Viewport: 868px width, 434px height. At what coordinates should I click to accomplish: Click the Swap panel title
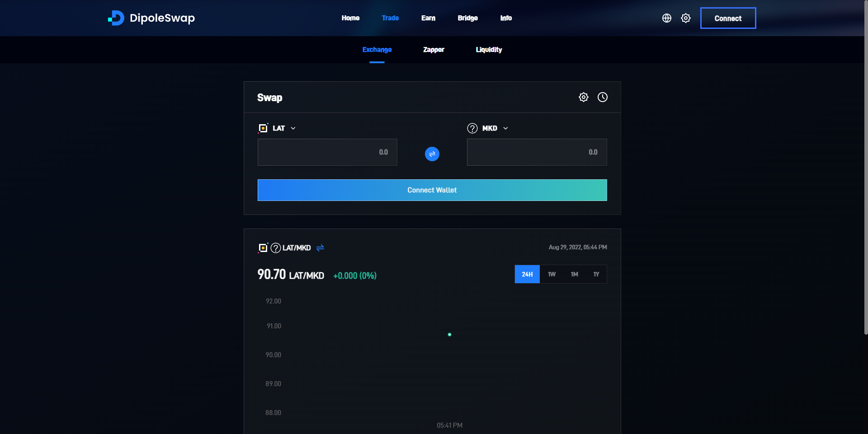pyautogui.click(x=270, y=98)
